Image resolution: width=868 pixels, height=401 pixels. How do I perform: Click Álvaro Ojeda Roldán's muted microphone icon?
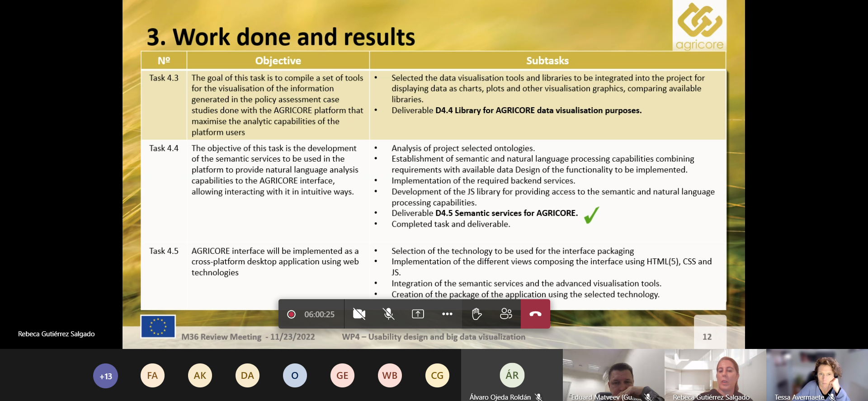[538, 397]
